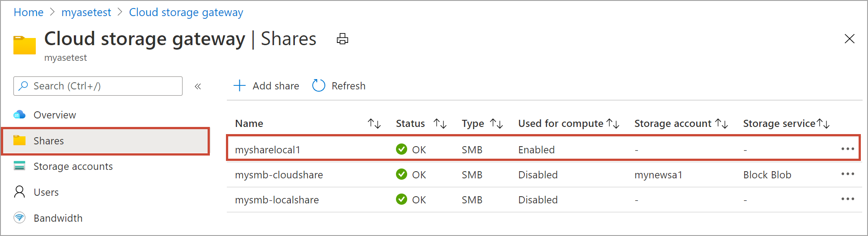Close the Shares blade with X
Screen dimensions: 868x236
point(849,39)
